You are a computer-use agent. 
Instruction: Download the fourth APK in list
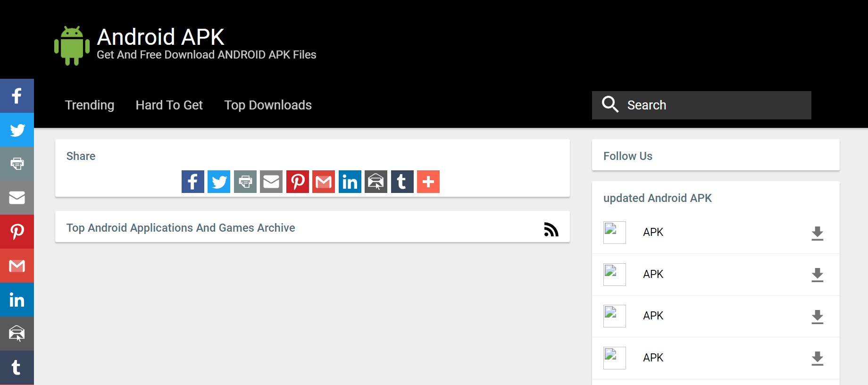817,358
